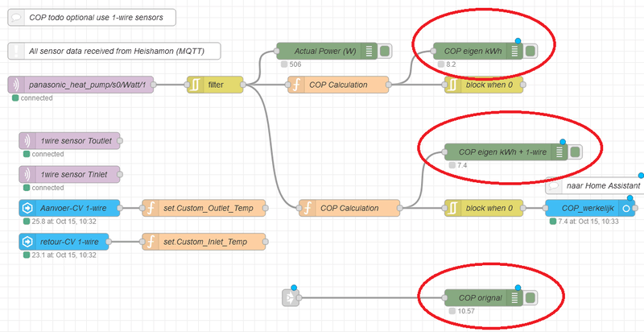
Task: Select the COP_werkelijk node label
Action: tap(588, 209)
